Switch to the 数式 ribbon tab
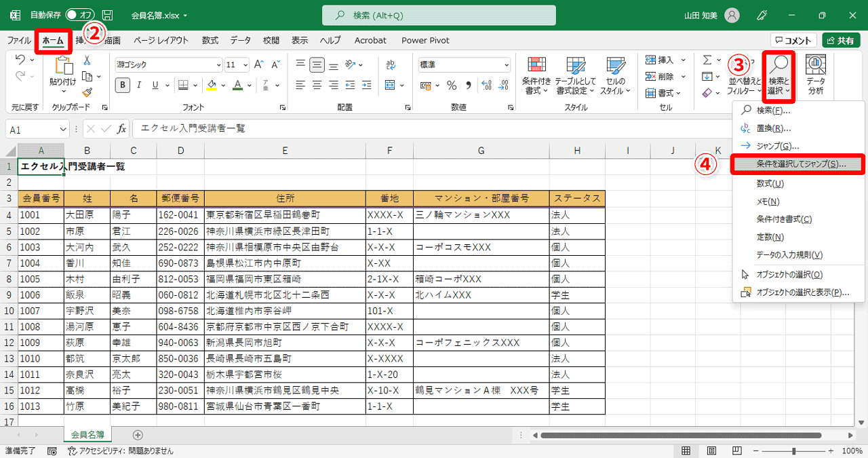This screenshot has height=458, width=868. 210,40
